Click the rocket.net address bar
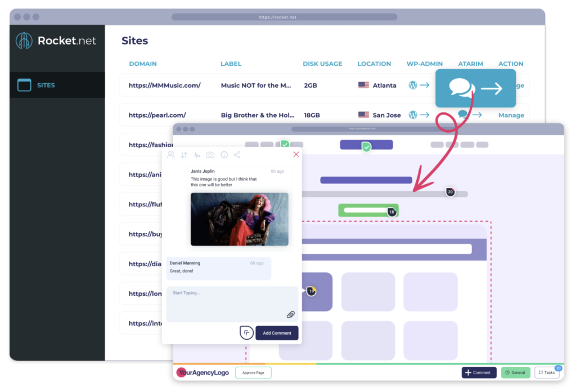The image size is (576, 392). 284,17
